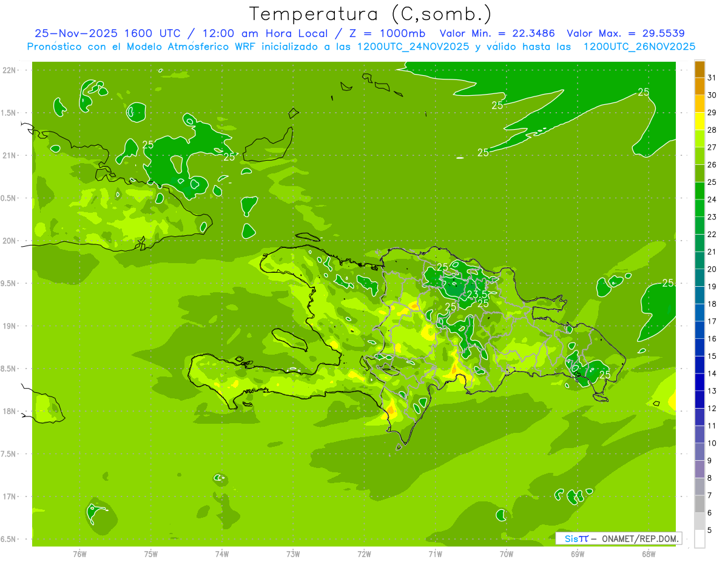The width and height of the screenshot is (728, 562).
Task: Select the '18N' latitude axis label
Action: 10,411
